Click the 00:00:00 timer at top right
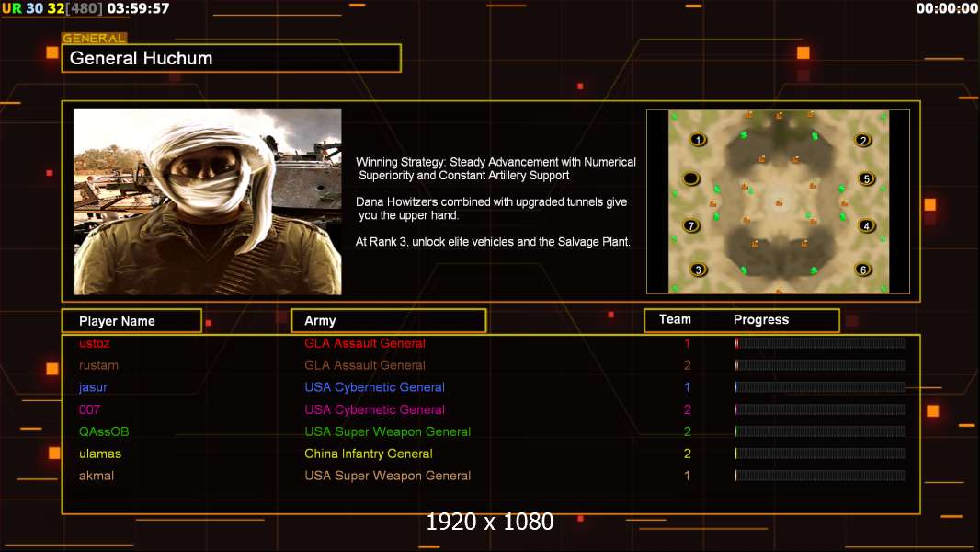Image resolution: width=980 pixels, height=552 pixels. pyautogui.click(x=947, y=9)
